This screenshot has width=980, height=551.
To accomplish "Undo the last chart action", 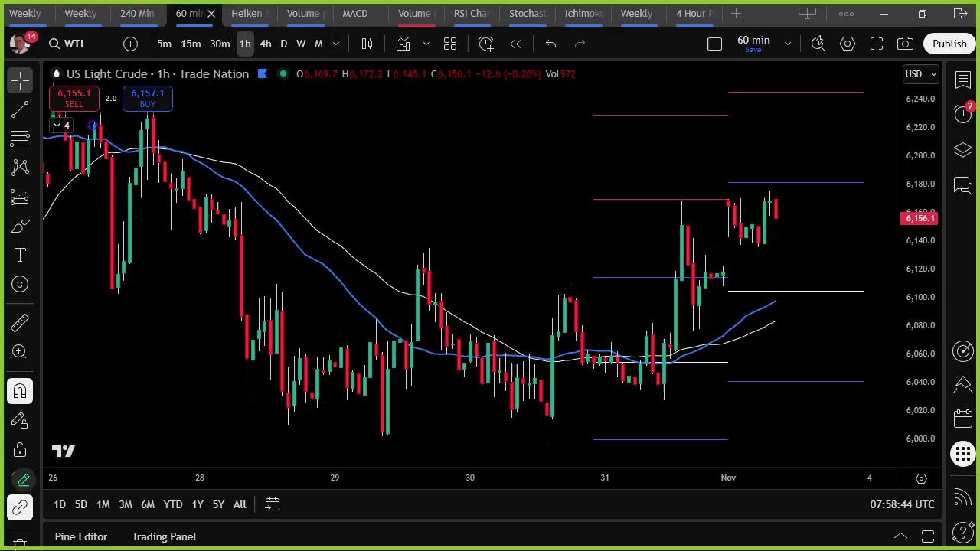I will click(550, 44).
